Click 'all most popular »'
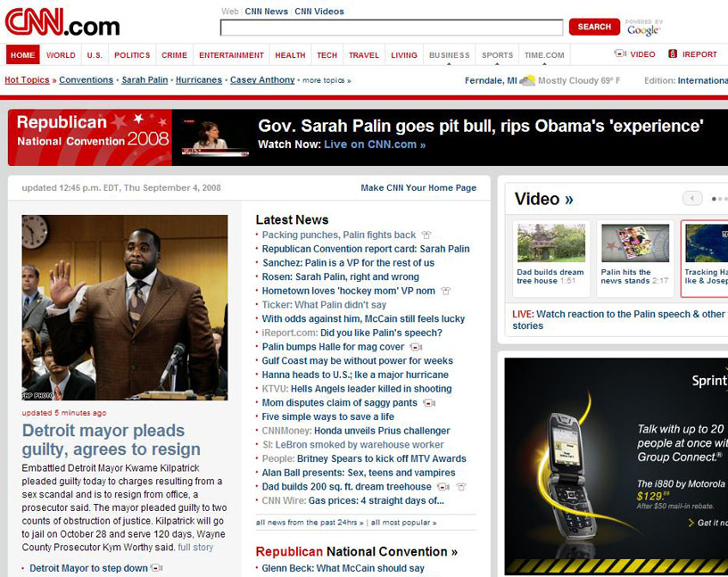This screenshot has width=728, height=577. click(x=404, y=523)
